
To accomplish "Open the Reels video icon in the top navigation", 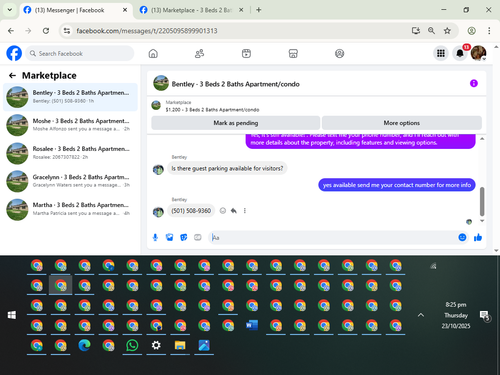I will coord(246,53).
